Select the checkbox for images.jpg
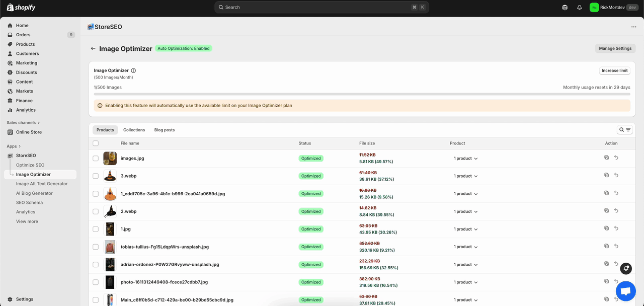This screenshot has width=644, height=306. tap(96, 158)
